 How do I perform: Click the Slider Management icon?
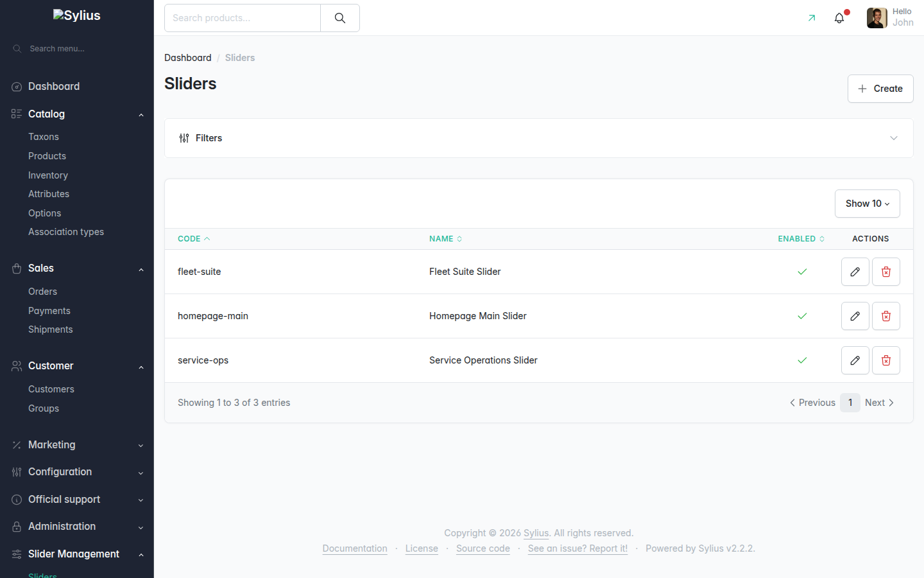pos(17,554)
